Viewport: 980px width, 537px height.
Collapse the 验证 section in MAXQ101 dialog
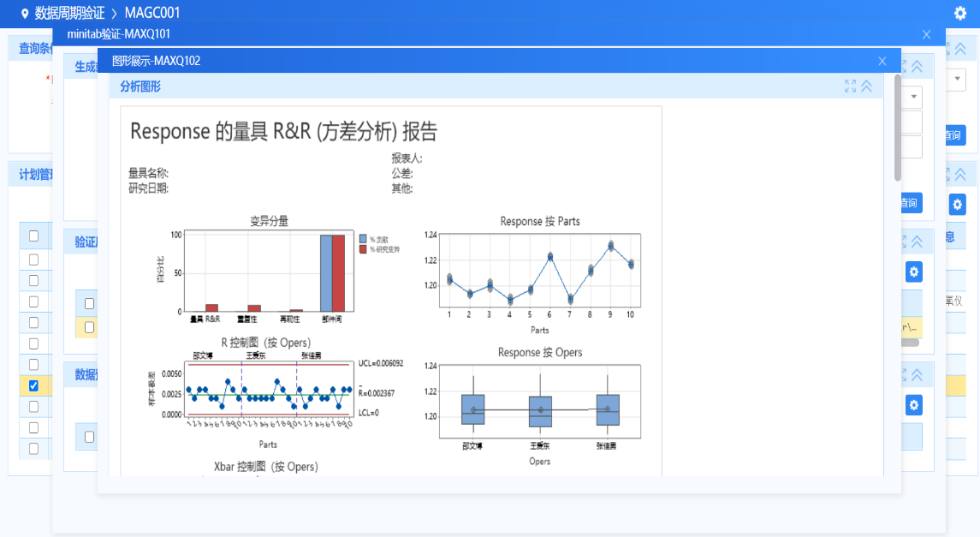(x=917, y=242)
